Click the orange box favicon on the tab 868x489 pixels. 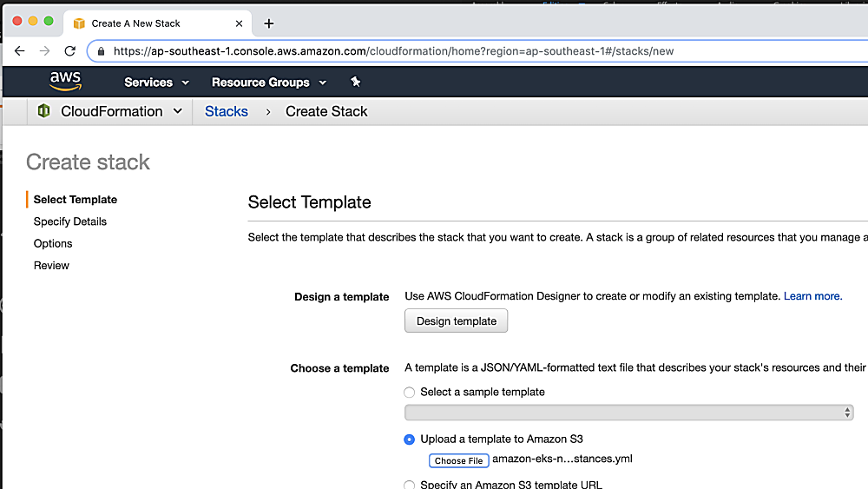(79, 23)
